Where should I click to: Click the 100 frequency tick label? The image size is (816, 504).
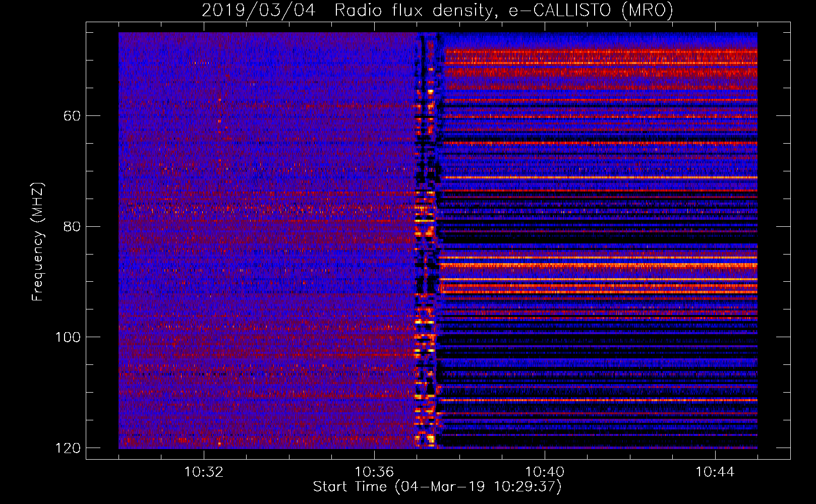[x=68, y=337]
